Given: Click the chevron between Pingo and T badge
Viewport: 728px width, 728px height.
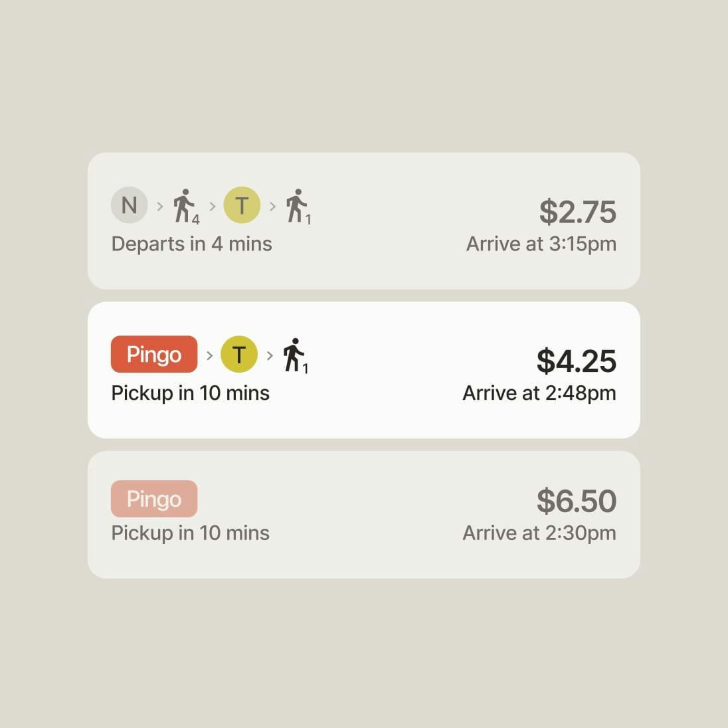Looking at the screenshot, I should [x=209, y=355].
